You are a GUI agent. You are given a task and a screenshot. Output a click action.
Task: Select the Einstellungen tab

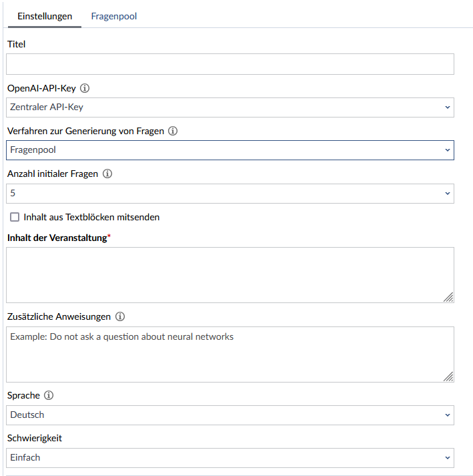(x=45, y=16)
